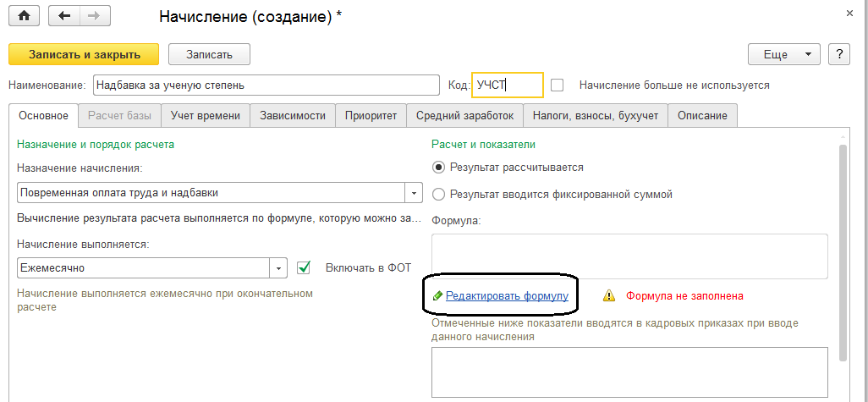Uncheck the 'Включать в ФОТ' checkbox
The image size is (868, 402).
point(305,267)
